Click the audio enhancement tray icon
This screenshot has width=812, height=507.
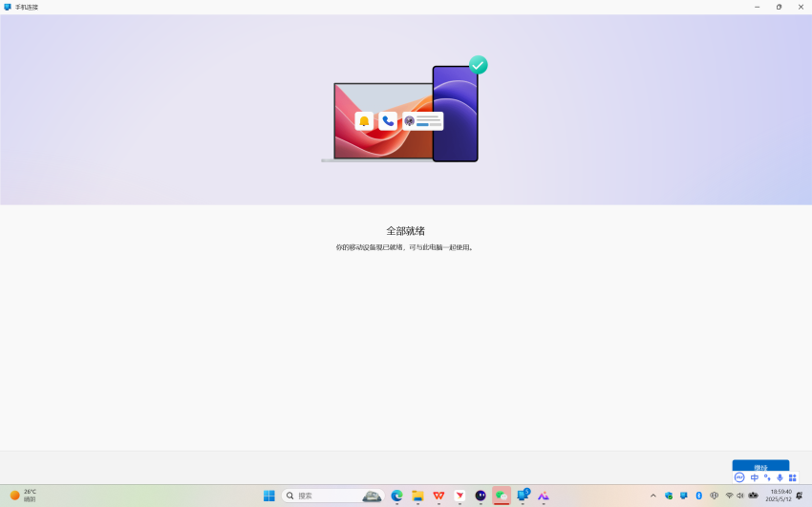[x=715, y=496]
